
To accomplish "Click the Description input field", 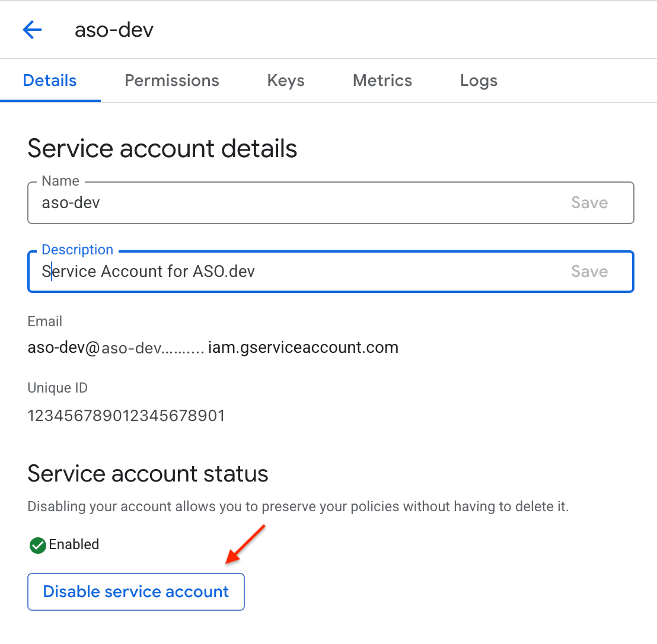I will (x=237, y=271).
